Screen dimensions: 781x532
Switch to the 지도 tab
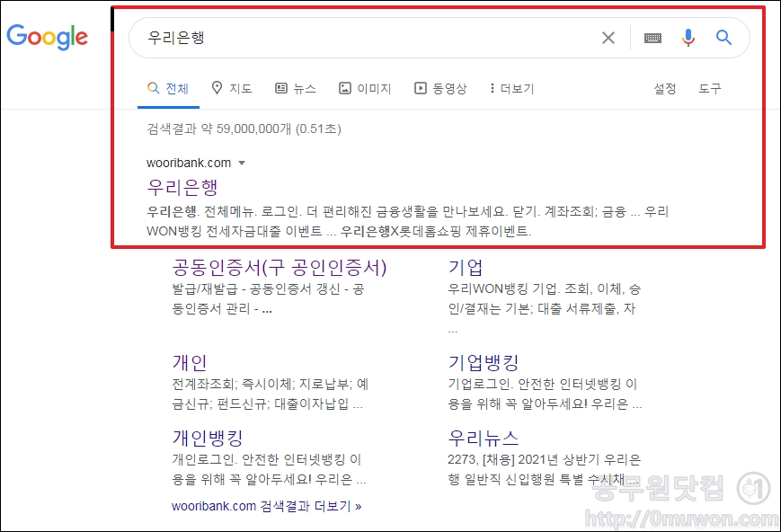pos(232,89)
